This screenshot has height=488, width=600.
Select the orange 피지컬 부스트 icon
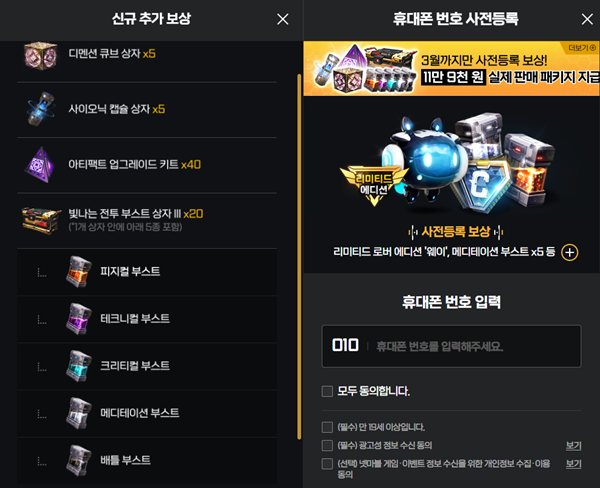[x=79, y=271]
